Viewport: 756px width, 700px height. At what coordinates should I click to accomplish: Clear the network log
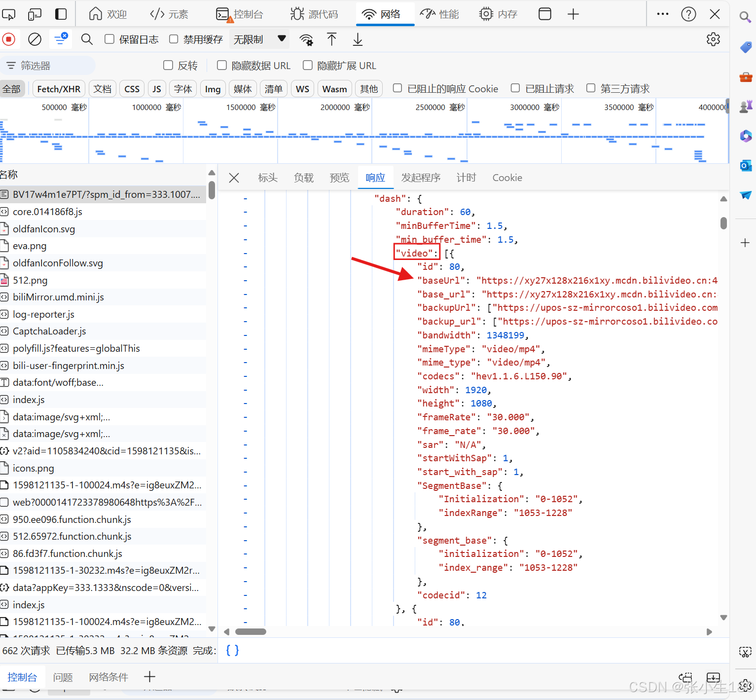point(35,39)
